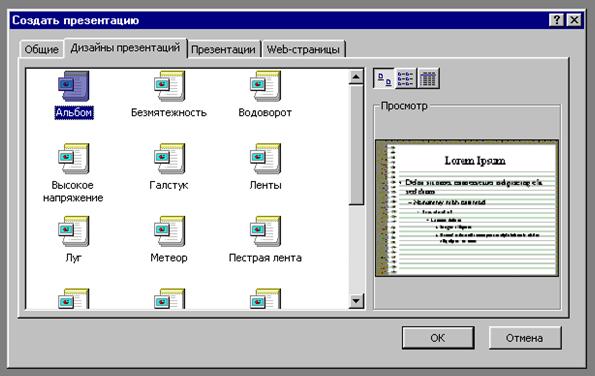Choose the Галстук design icon
595x376 pixels.
[x=169, y=159]
